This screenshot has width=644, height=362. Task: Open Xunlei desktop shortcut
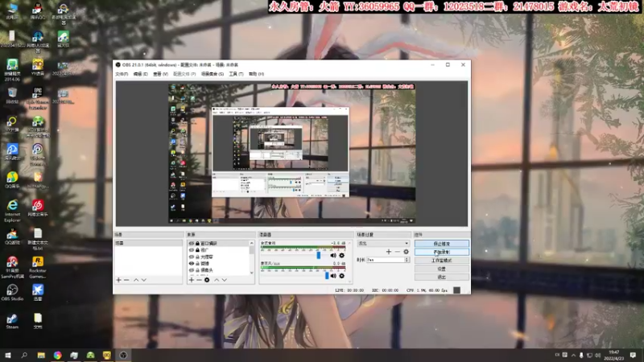pyautogui.click(x=38, y=293)
